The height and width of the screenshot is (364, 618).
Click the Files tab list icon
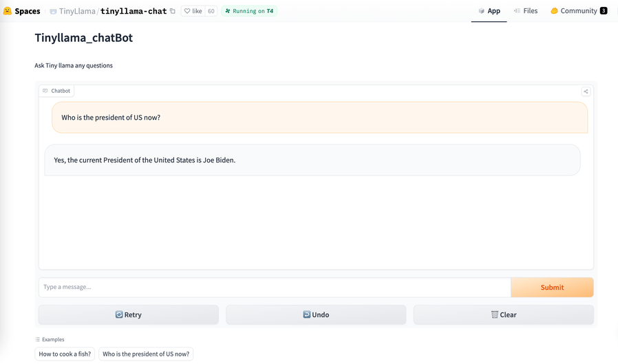click(x=517, y=10)
